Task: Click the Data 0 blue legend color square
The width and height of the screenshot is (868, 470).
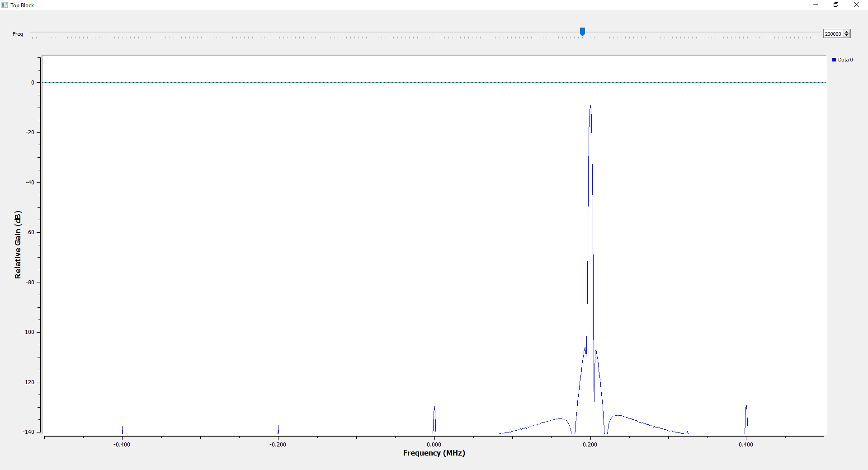Action: 834,60
